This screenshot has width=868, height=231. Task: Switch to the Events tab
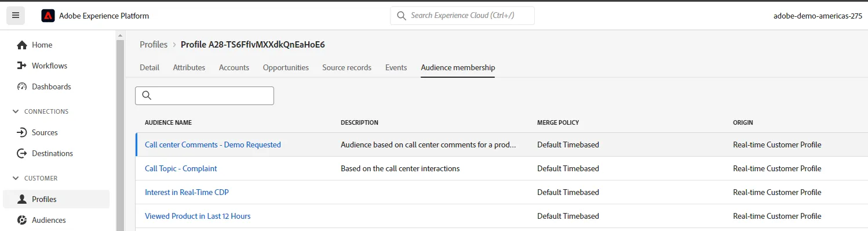396,67
